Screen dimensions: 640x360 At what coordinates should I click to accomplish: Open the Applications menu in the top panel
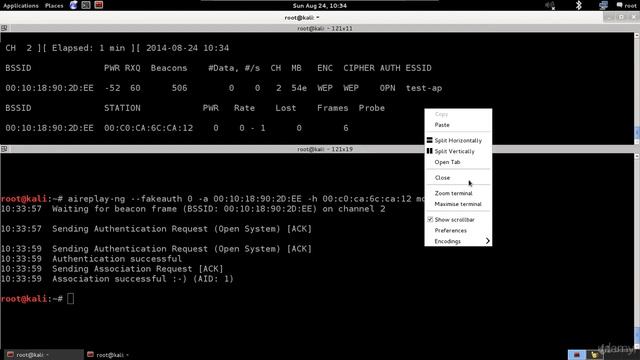tap(20, 6)
